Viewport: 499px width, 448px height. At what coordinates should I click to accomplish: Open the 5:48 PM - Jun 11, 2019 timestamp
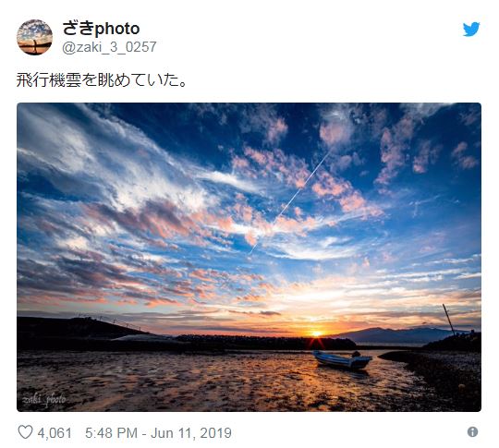158,432
